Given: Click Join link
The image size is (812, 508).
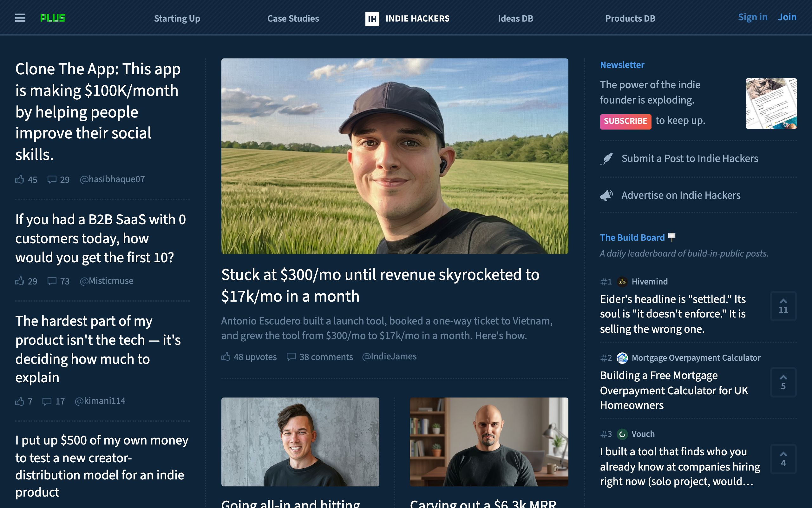Looking at the screenshot, I should (787, 17).
